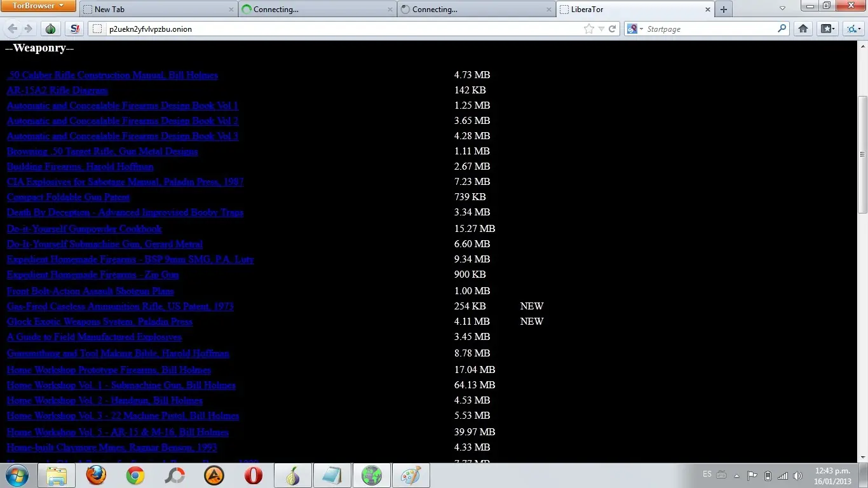Reload the current page
The width and height of the screenshot is (868, 488).
613,29
